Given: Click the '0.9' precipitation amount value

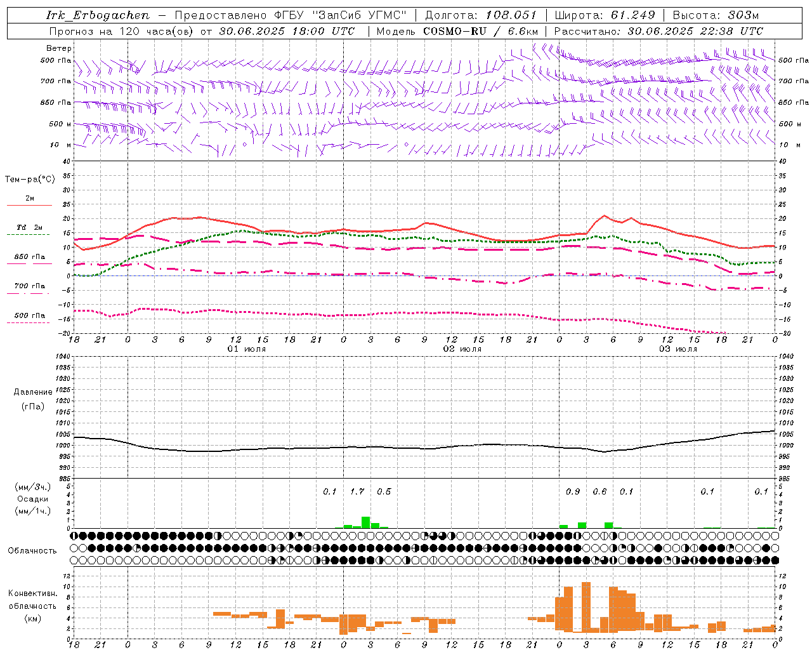Looking at the screenshot, I should [573, 491].
